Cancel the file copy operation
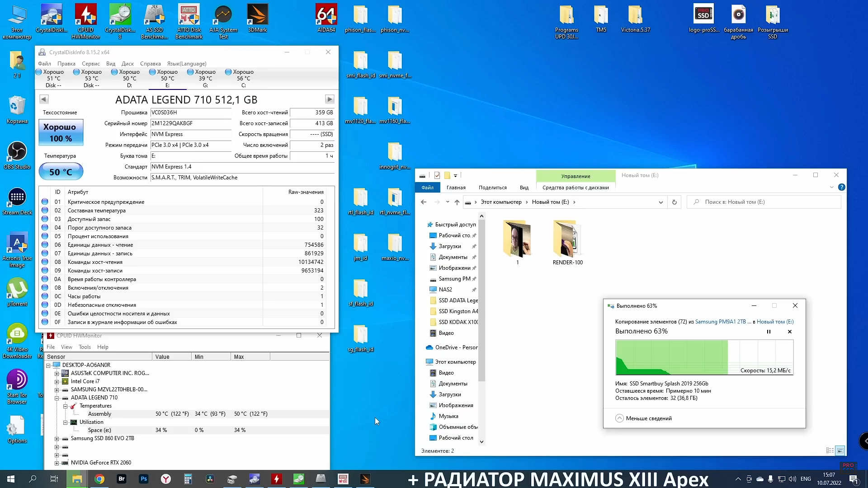Viewport: 868px width, 488px height. click(790, 332)
